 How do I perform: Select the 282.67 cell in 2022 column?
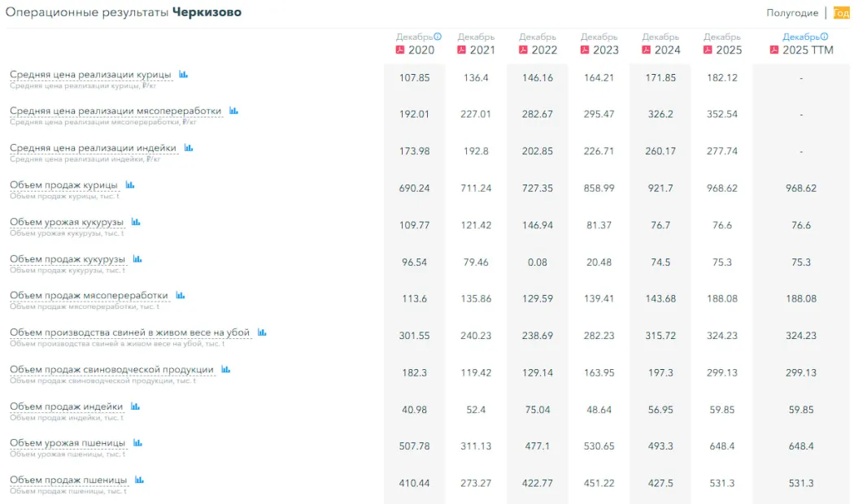[x=538, y=115]
